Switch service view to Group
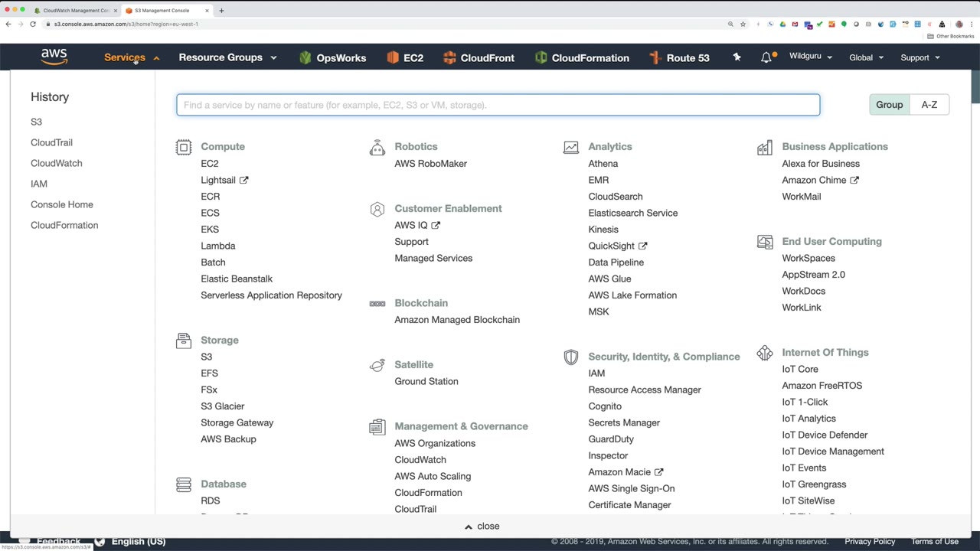 click(890, 105)
